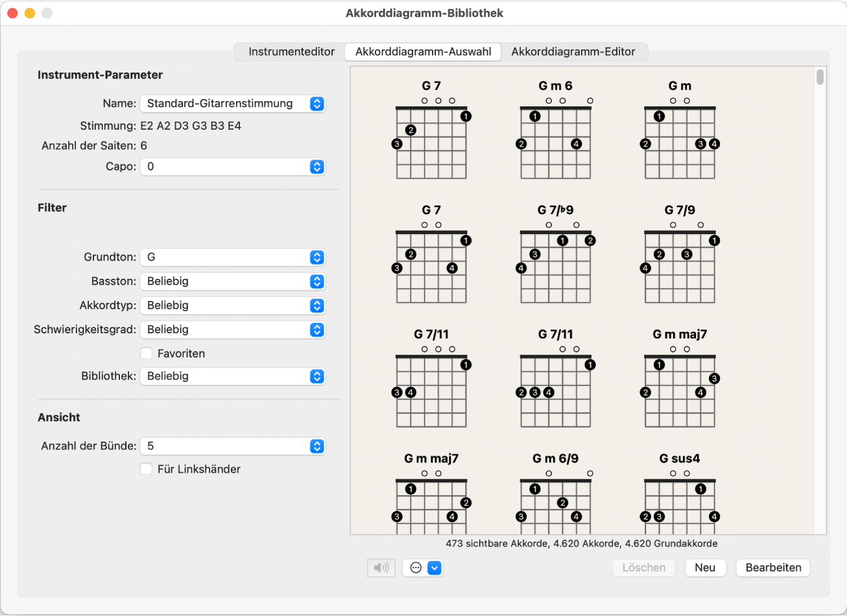Click the 'Instrument-Parameter' heading

100,75
